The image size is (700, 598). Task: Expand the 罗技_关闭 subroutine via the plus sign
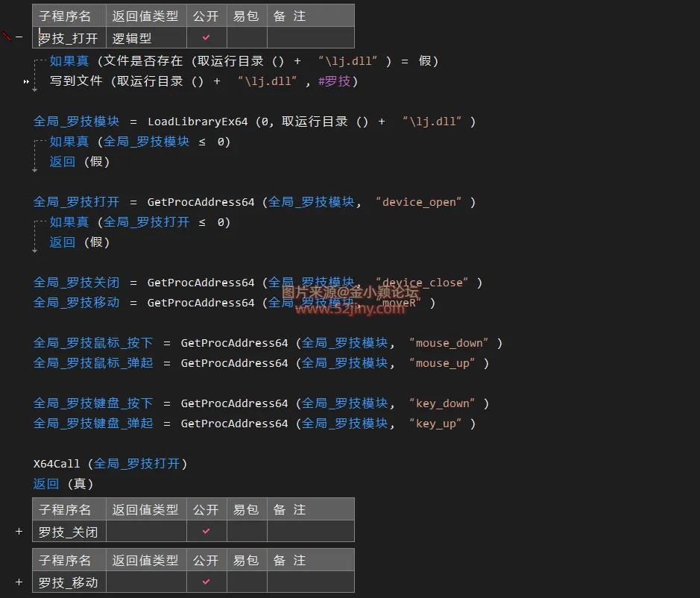point(19,532)
